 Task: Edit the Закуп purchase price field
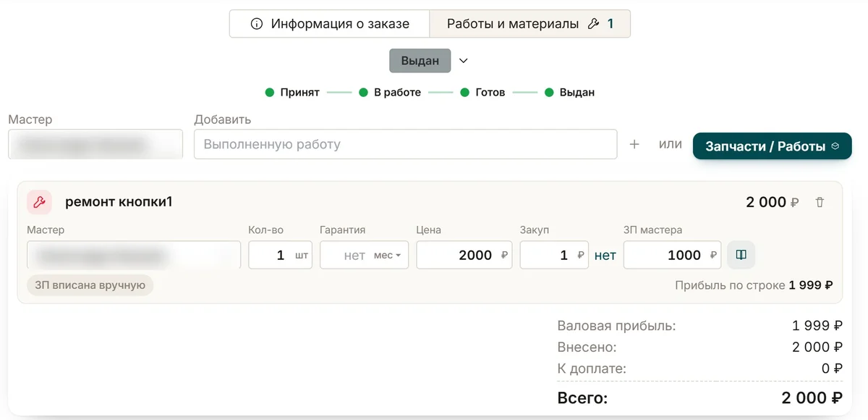click(x=554, y=255)
